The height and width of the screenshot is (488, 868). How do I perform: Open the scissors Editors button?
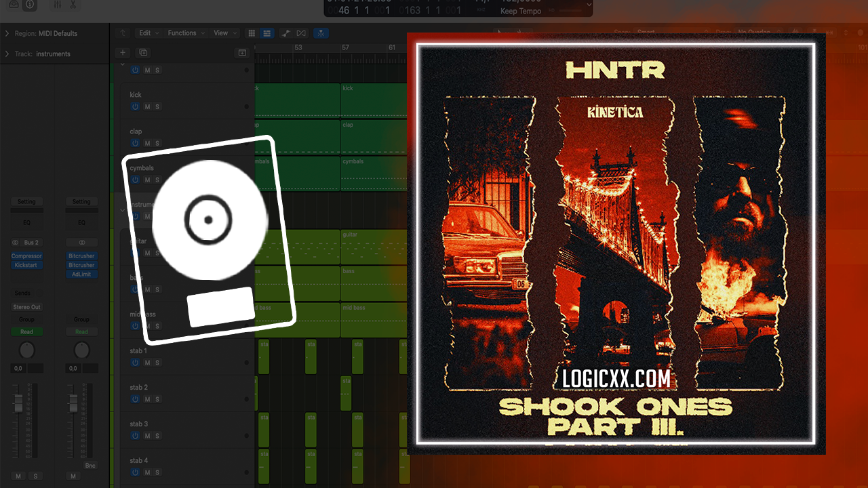[x=73, y=5]
